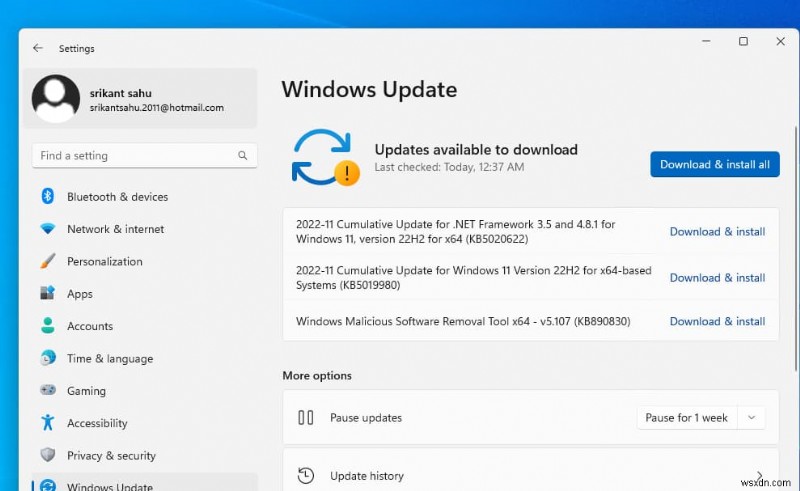Viewport: 800px width, 491px height.
Task: Click the Find a setting search box
Action: 145,156
